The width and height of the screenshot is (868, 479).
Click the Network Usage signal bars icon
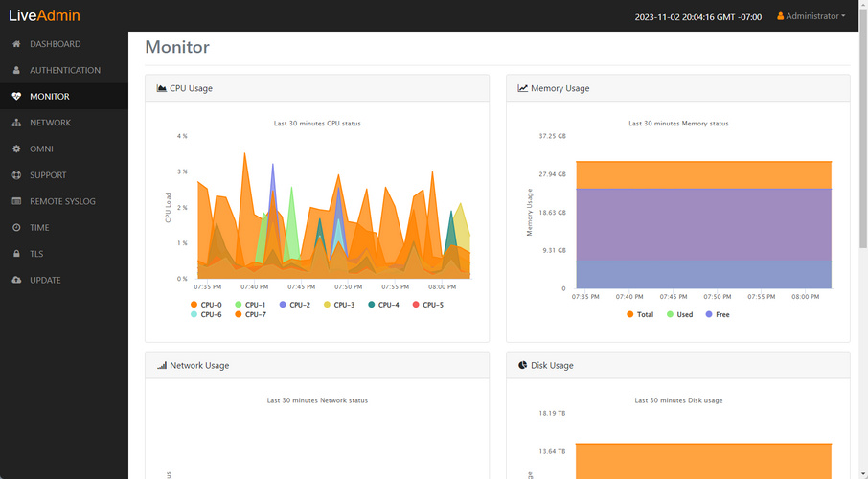(x=162, y=365)
